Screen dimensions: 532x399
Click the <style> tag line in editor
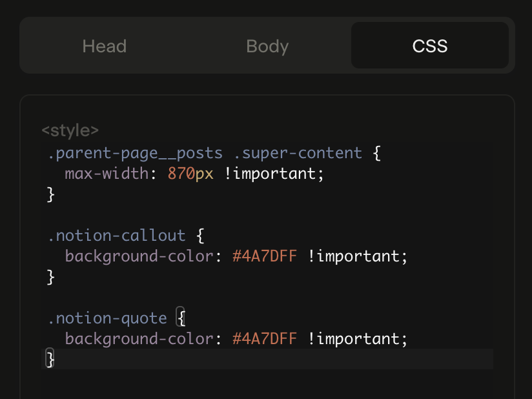[x=70, y=131]
